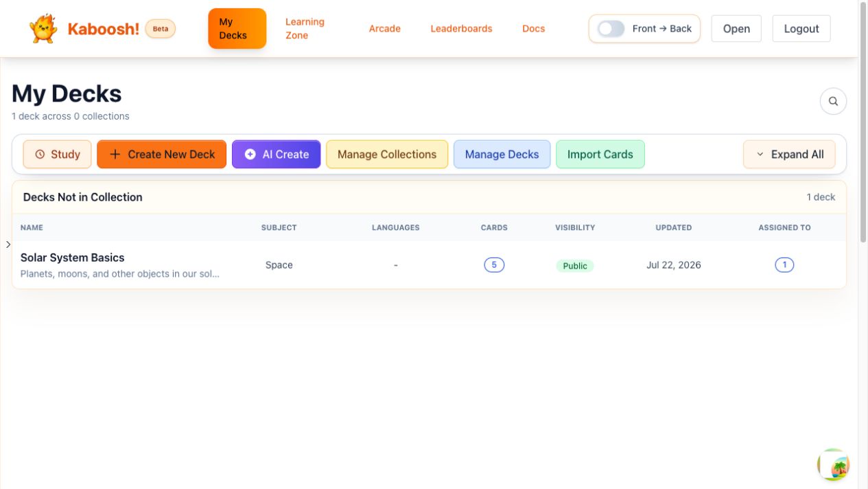Screen dimensions: 868x489
Task: Click the assigned-to badge showing 1
Action: 784,264
